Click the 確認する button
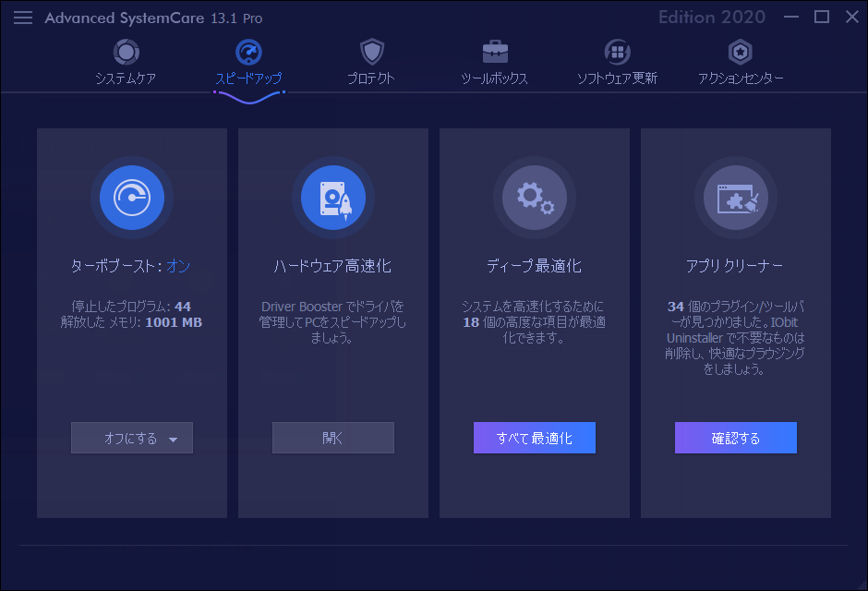The width and height of the screenshot is (868, 591). click(x=736, y=438)
